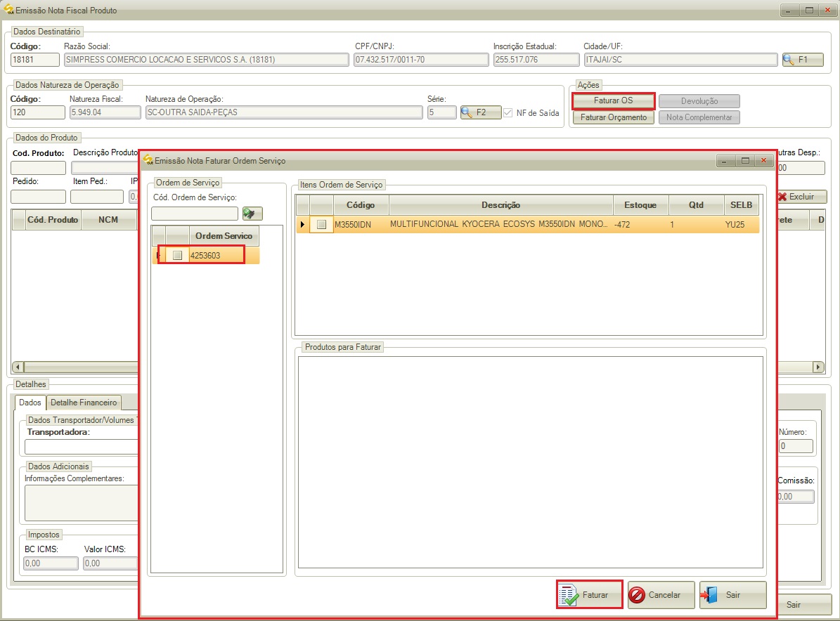Click the horizontal scrollbar right arrow
The image size is (840, 621).
tap(818, 367)
